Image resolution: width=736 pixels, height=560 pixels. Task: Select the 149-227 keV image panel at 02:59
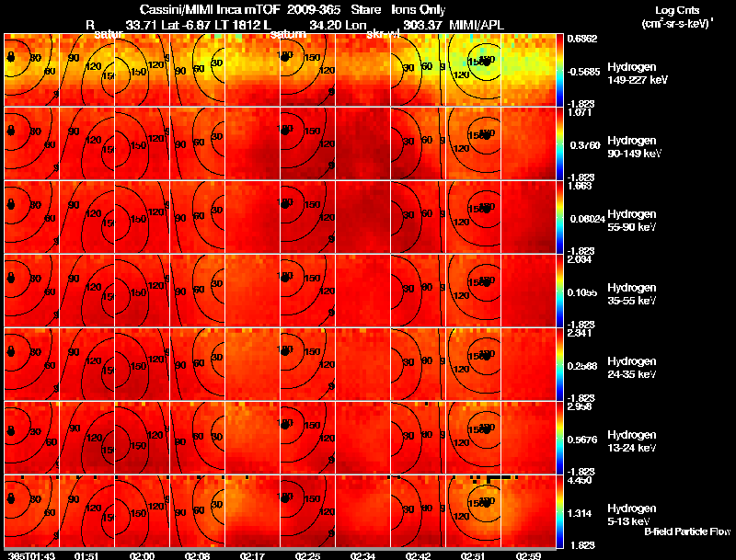point(528,70)
